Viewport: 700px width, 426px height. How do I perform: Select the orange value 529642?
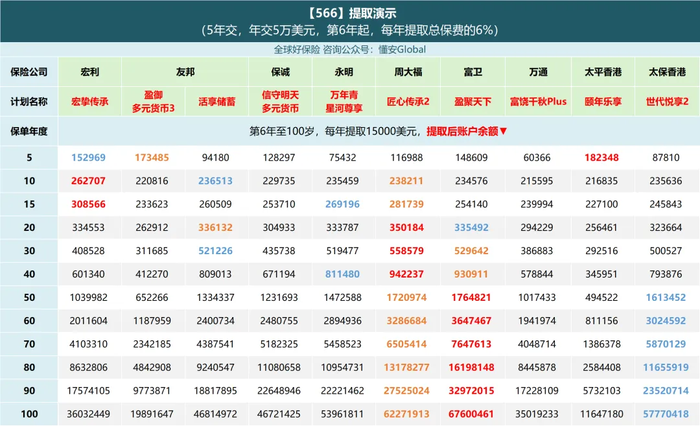coord(471,251)
